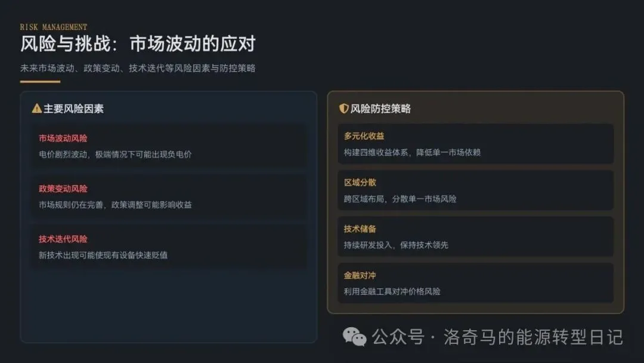Image resolution: width=644 pixels, height=363 pixels.
Task: Click the 技术迭代风险 red heading
Action: coord(63,239)
